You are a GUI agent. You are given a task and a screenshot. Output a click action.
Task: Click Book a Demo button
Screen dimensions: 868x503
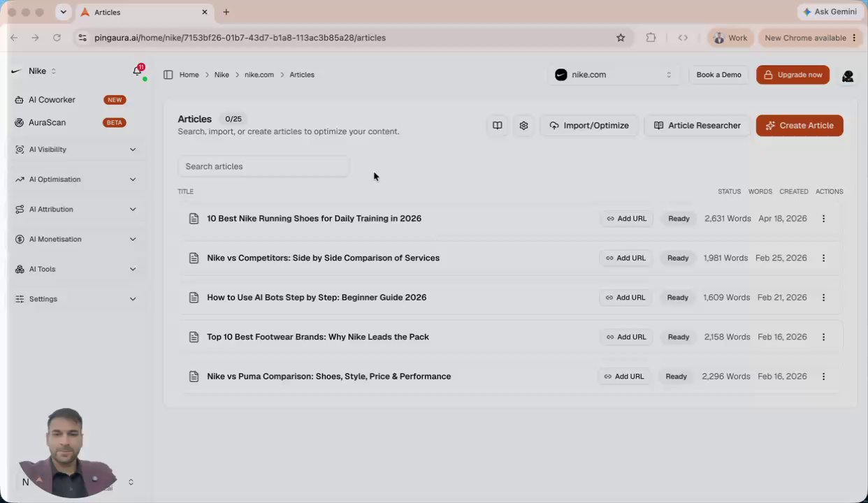[718, 75]
